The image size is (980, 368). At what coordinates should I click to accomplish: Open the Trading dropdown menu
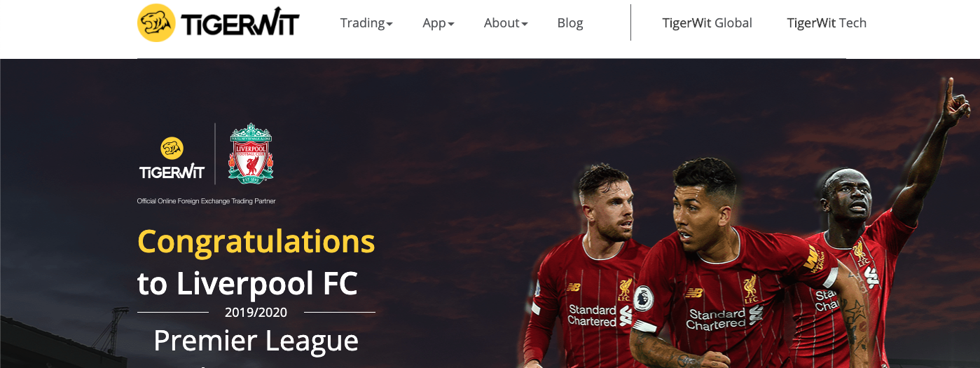click(x=366, y=23)
